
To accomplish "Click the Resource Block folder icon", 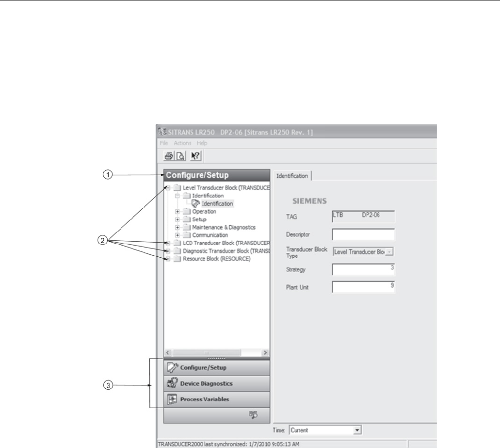I will point(177,259).
